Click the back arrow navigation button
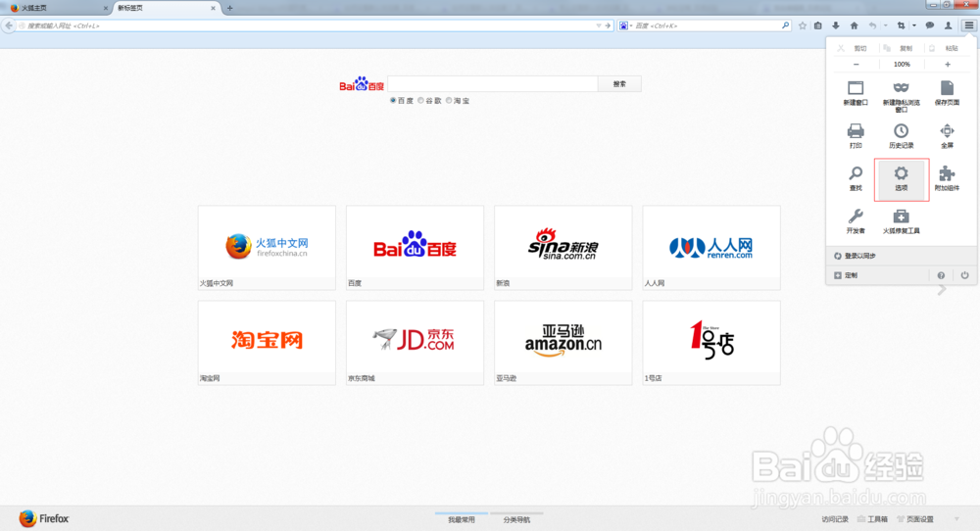 [9, 25]
